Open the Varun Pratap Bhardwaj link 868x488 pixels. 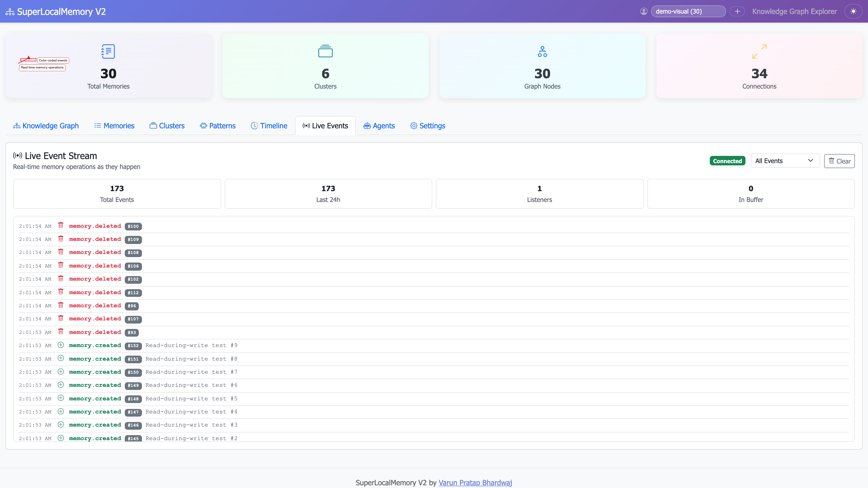click(x=475, y=483)
